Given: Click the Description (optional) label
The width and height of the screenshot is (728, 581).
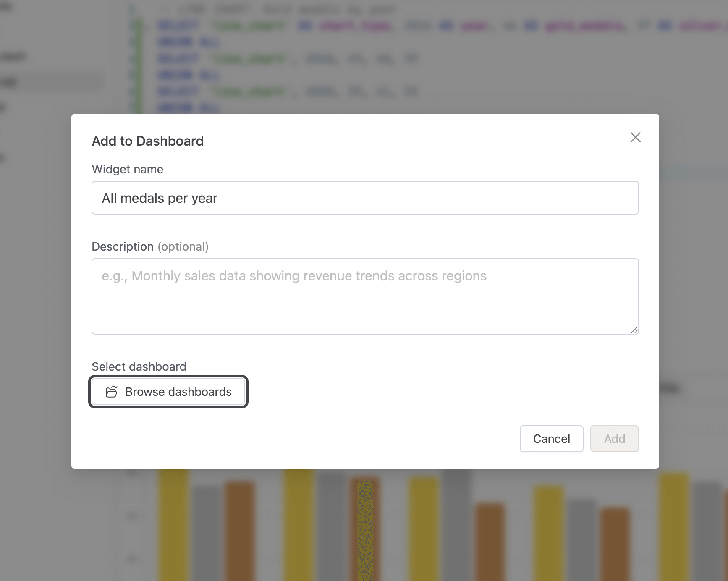Looking at the screenshot, I should [150, 246].
